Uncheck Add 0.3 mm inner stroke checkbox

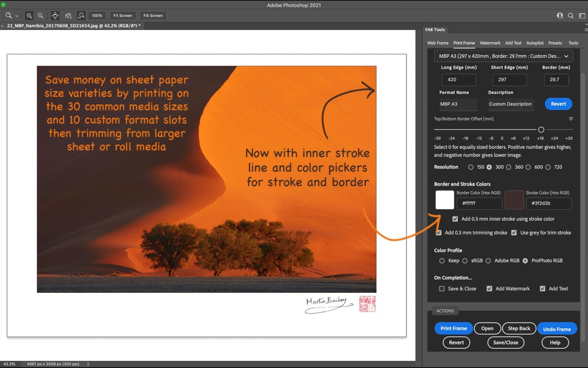tap(455, 219)
